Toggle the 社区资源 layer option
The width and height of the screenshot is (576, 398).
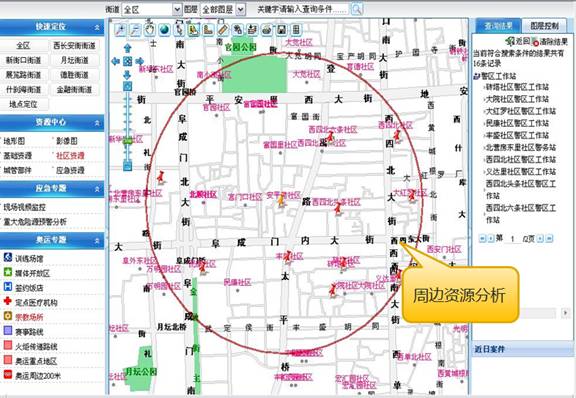click(x=70, y=155)
